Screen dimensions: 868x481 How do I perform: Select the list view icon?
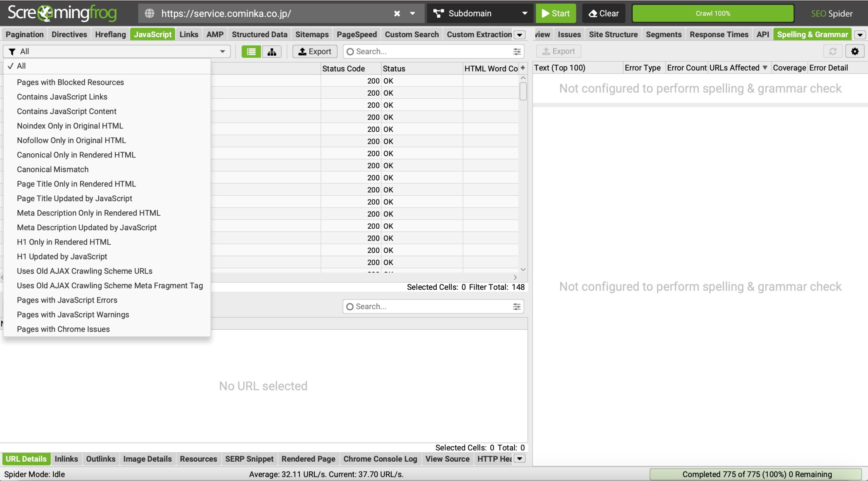pos(251,52)
